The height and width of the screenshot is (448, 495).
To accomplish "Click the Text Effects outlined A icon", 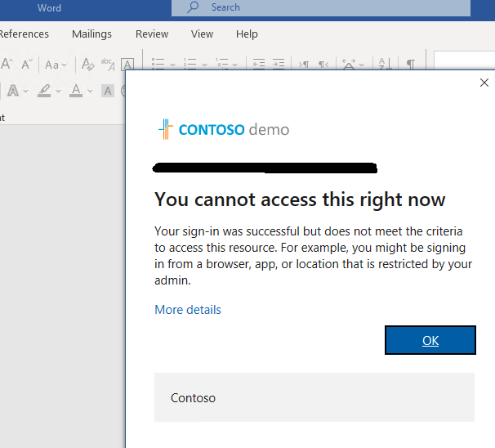I will coord(13,91).
